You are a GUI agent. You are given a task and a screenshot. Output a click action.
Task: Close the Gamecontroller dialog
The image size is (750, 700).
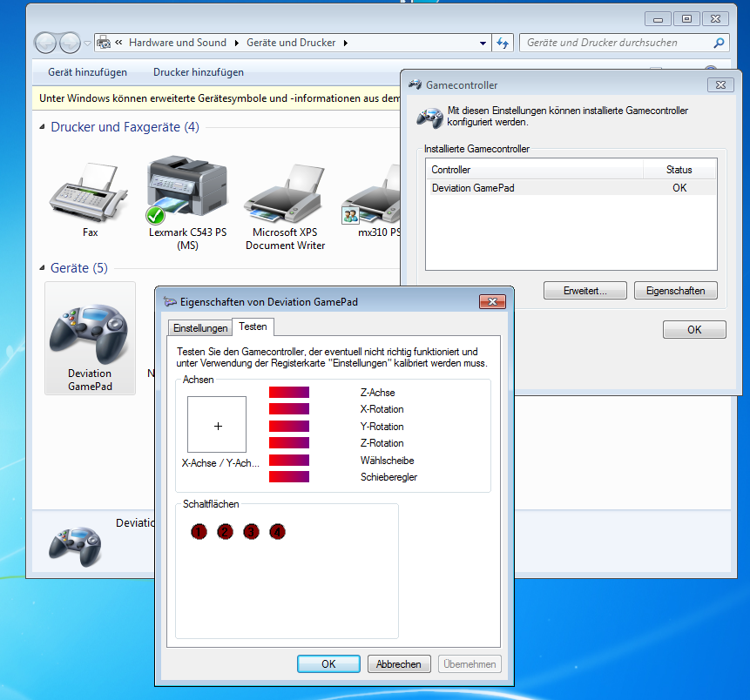720,84
